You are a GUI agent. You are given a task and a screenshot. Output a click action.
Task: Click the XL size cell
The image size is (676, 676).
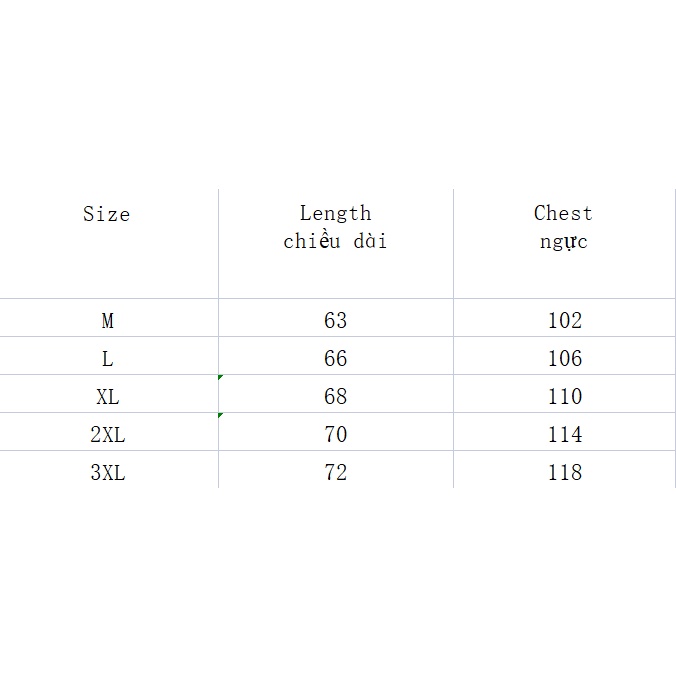[107, 396]
